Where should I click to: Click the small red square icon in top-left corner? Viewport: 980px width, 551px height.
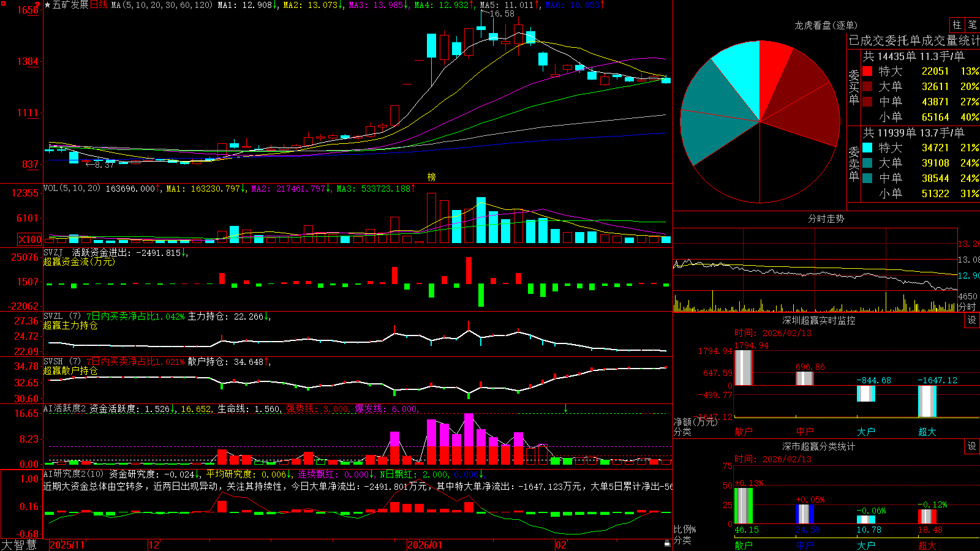2,3
